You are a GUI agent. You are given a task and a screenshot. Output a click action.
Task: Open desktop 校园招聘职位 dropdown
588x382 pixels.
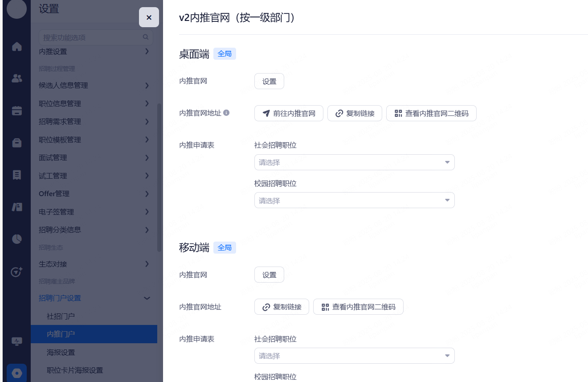tap(354, 201)
